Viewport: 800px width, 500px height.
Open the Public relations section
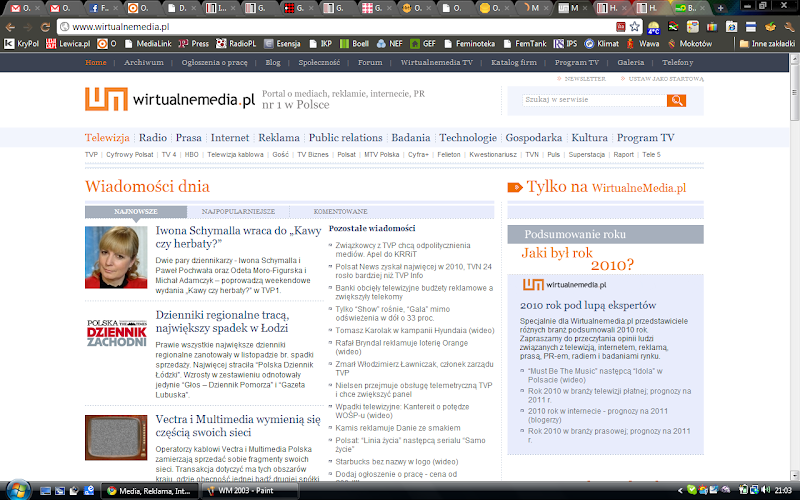coord(345,138)
